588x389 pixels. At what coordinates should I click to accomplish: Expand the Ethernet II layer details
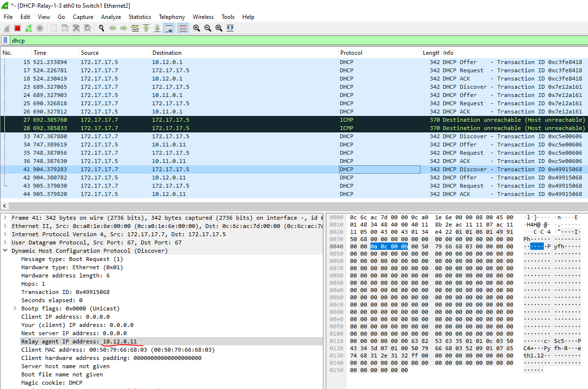tap(5, 226)
